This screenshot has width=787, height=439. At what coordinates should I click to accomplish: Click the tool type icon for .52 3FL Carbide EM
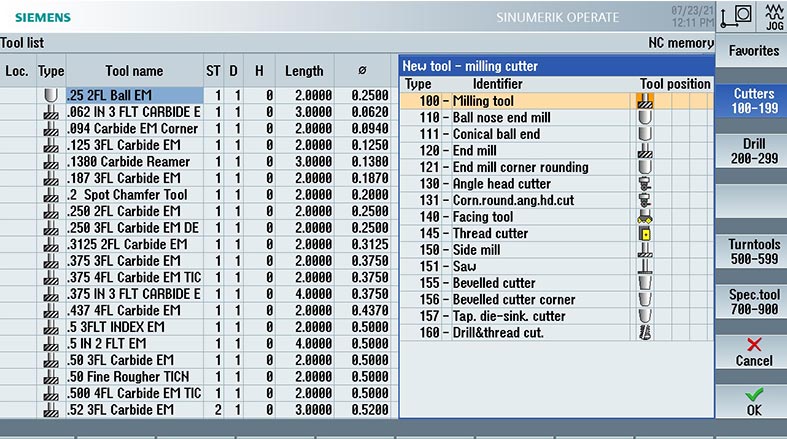point(51,410)
